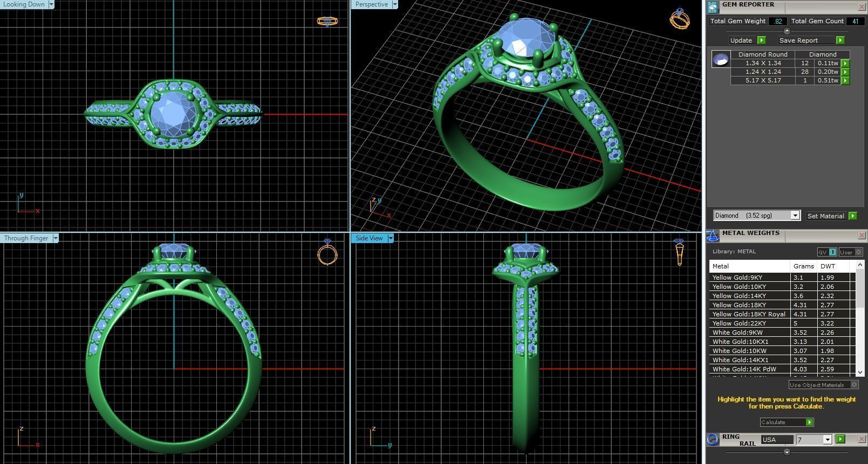Click the Grams column header
The width and height of the screenshot is (868, 464).
coord(804,266)
